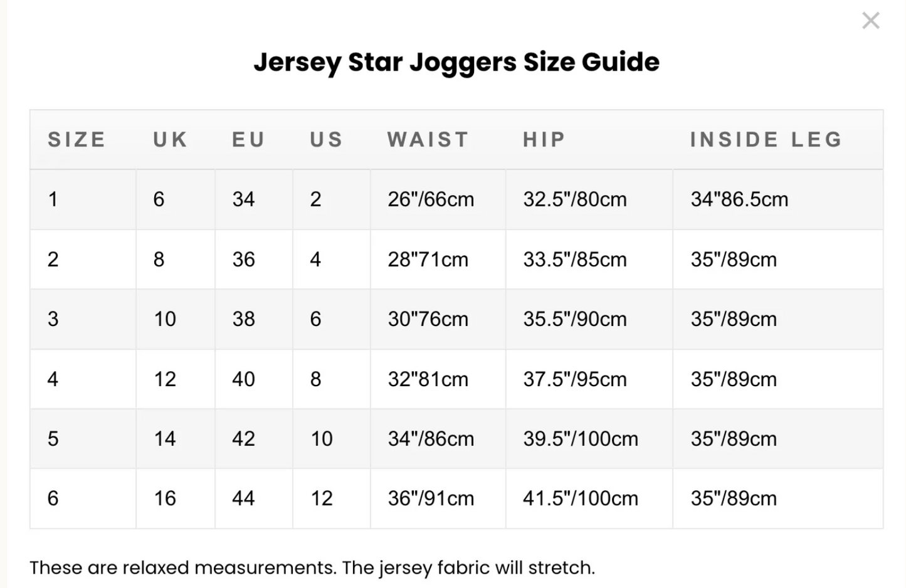This screenshot has height=588, width=906.
Task: Select the WAIST column header
Action: tap(428, 140)
